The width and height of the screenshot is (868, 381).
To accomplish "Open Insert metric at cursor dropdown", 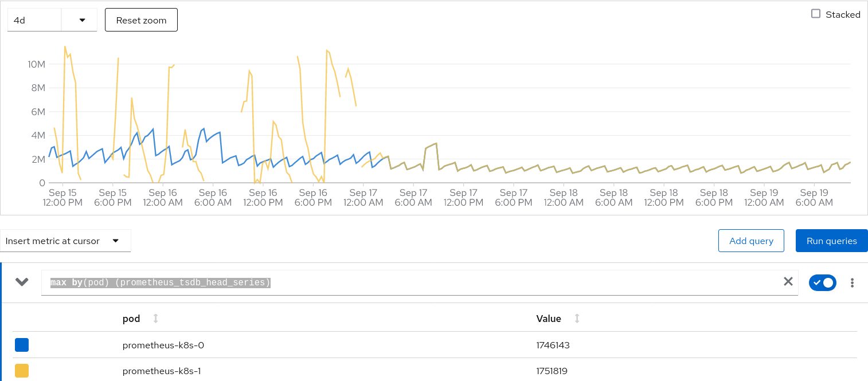I will click(65, 241).
